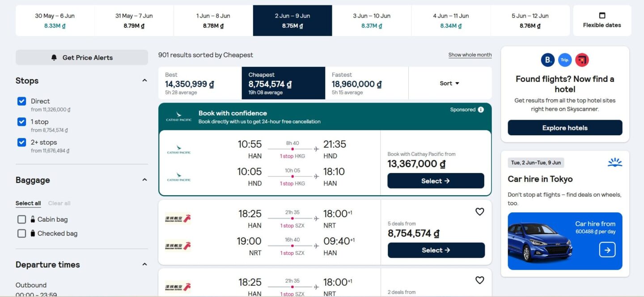Screen dimensions: 644x297
Task: Select the Cathay Pacific 13,367,000 ₫ flight
Action: pyautogui.click(x=436, y=181)
